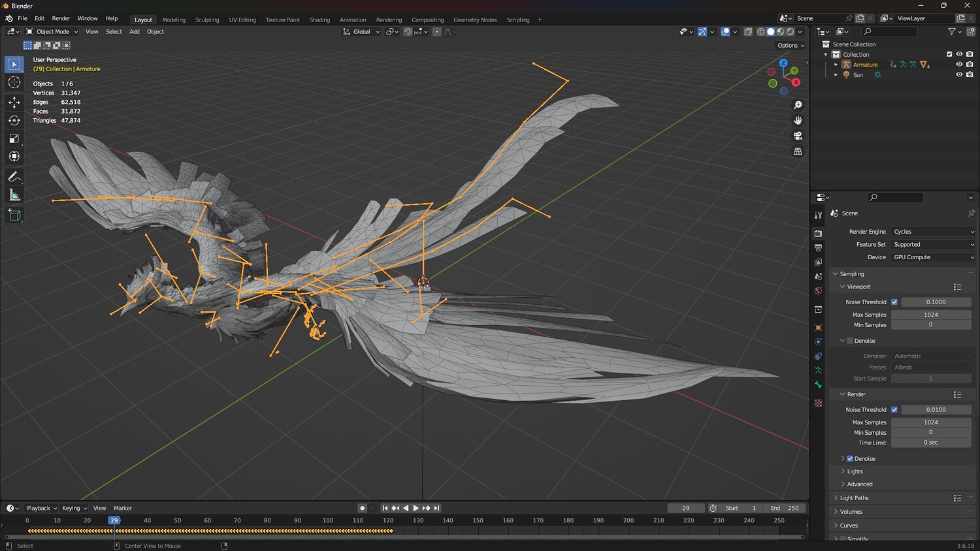Click the zoom magnifier viewport icon
Image resolution: width=980 pixels, height=551 pixels.
798,105
